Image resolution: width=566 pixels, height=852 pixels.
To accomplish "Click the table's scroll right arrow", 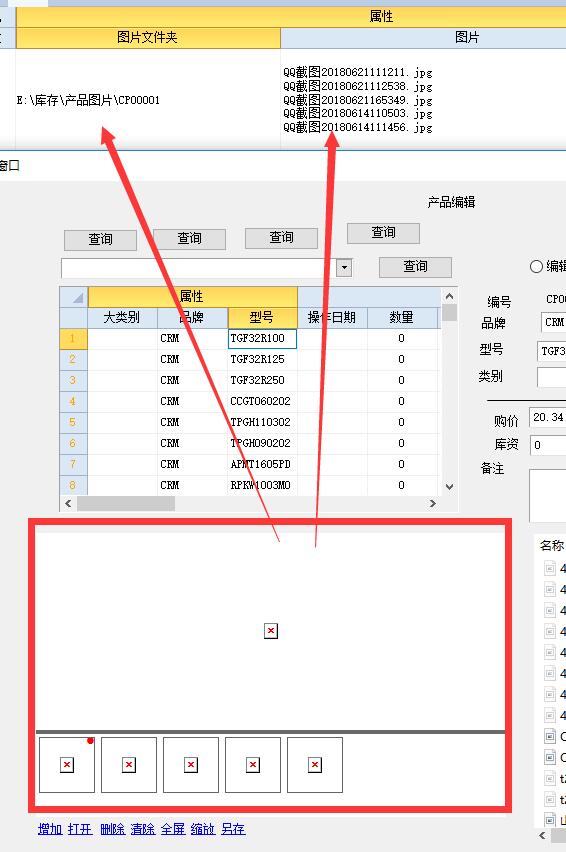I will pos(432,504).
